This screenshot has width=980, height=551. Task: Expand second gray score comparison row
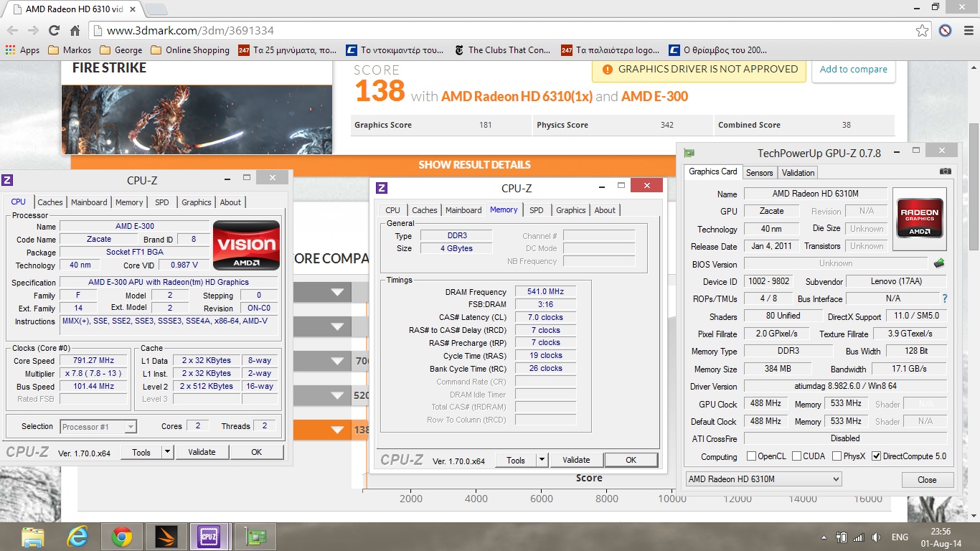pyautogui.click(x=338, y=326)
